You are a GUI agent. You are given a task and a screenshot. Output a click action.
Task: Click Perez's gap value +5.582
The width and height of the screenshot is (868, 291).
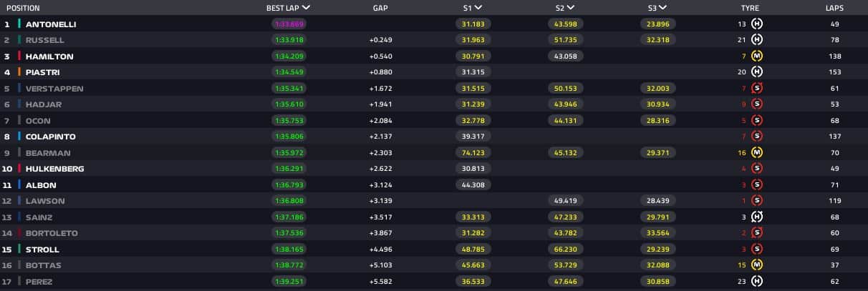tap(380, 282)
